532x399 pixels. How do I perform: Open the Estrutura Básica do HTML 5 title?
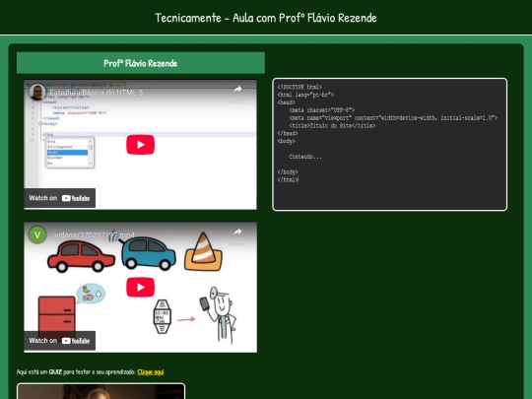pos(97,93)
